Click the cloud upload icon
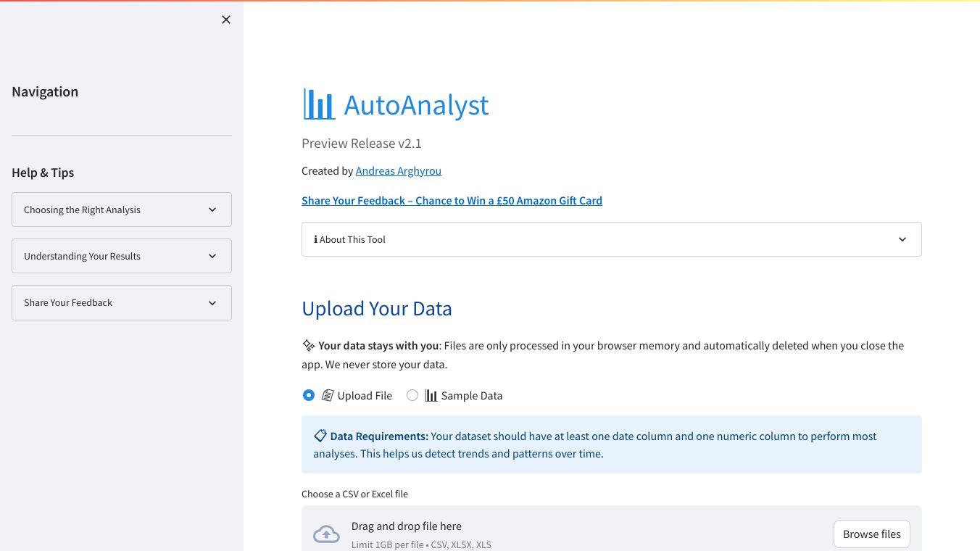Image resolution: width=980 pixels, height=551 pixels. [326, 534]
